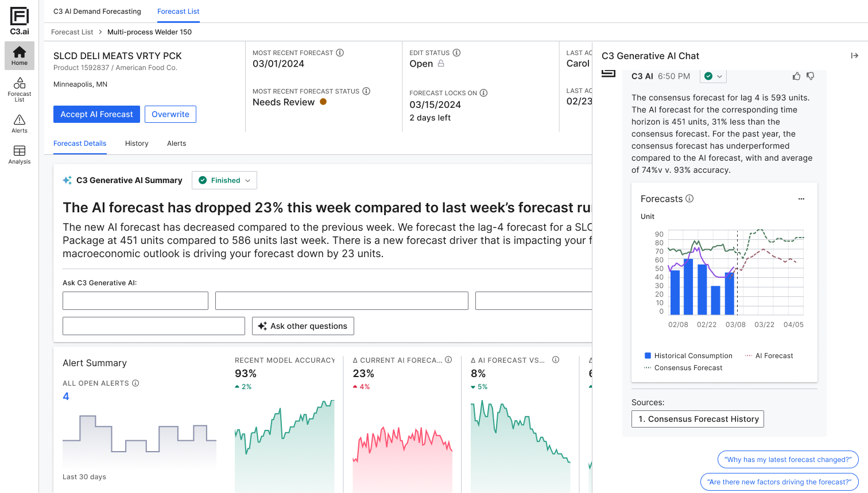Ask "Why has my latest forecast changed?"

788,460
